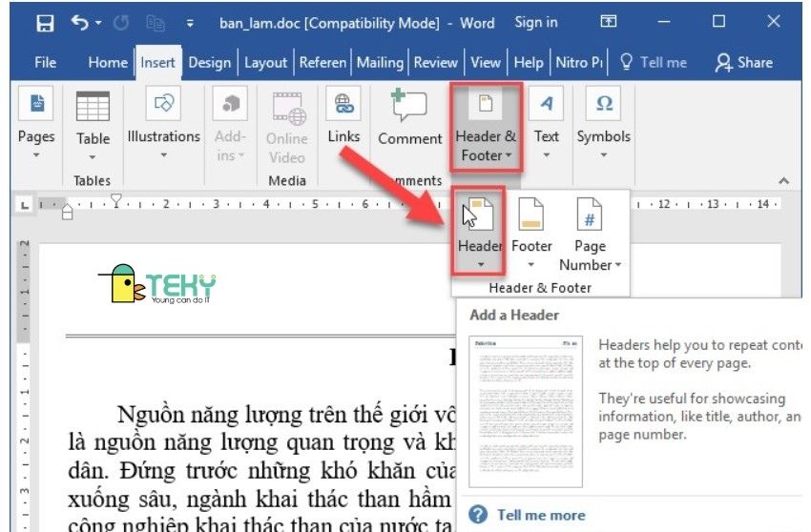Customize Quick Access Toolbar dropdown
The width and height of the screenshot is (811, 532).
190,23
